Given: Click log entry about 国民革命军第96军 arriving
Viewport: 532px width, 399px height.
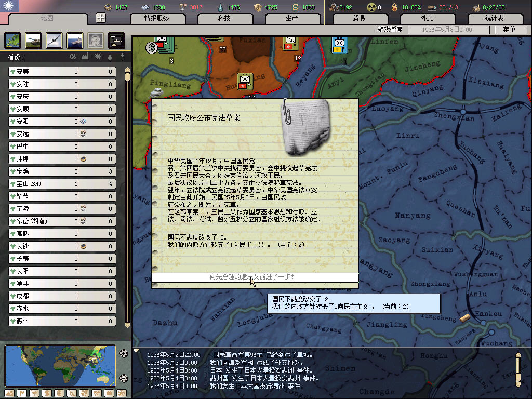Looking at the screenshot, I should pyautogui.click(x=230, y=355).
